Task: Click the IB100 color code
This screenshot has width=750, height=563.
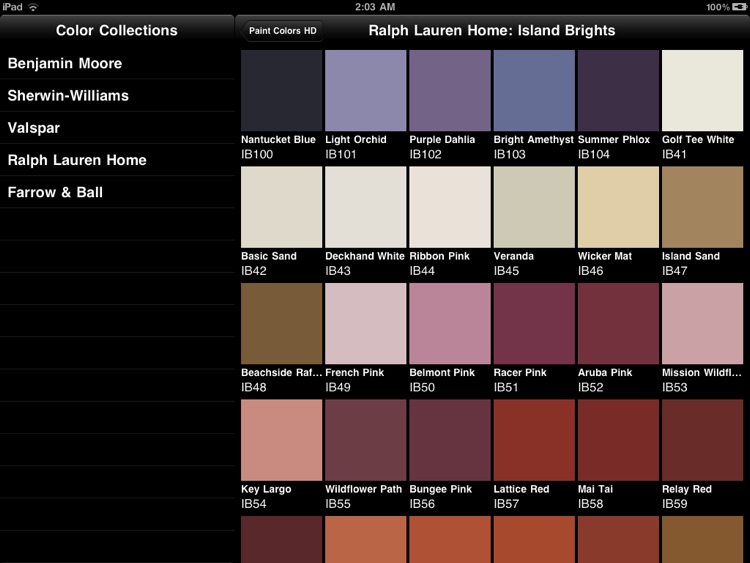Action: (257, 155)
